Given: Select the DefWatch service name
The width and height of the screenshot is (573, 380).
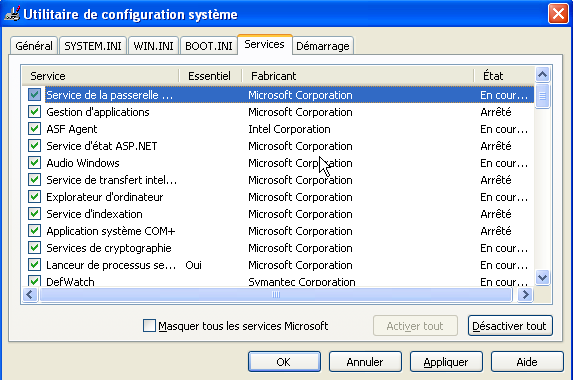Looking at the screenshot, I should 70,281.
